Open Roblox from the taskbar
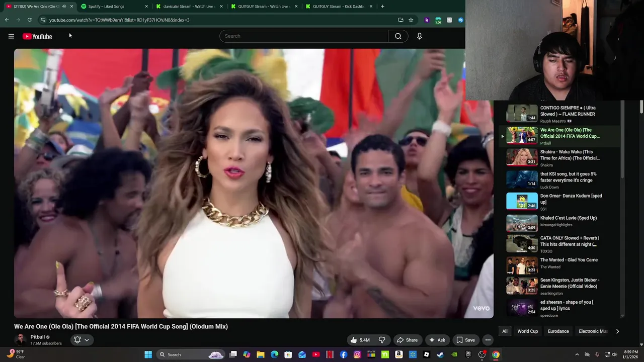Screen dimensions: 644x362 pos(427,354)
